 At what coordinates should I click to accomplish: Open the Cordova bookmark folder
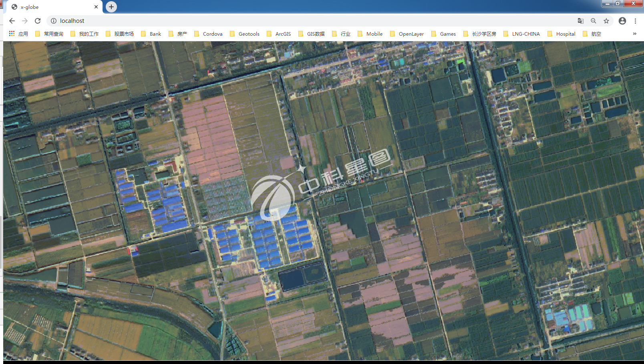point(208,34)
